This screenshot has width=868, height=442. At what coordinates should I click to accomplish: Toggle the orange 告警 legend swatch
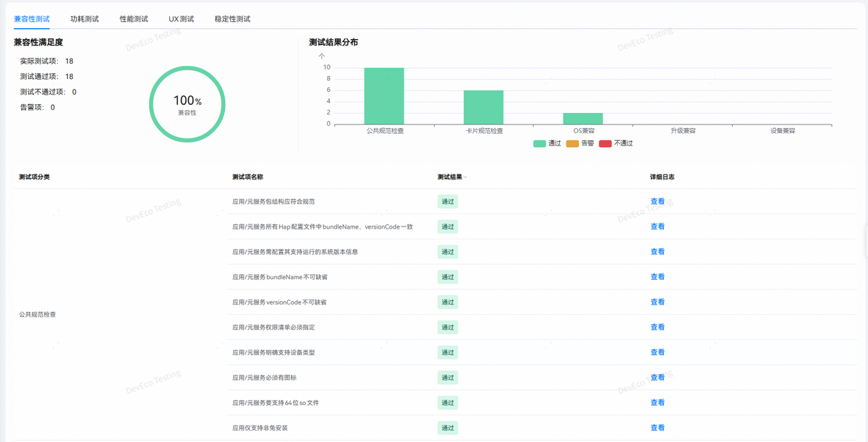point(572,143)
